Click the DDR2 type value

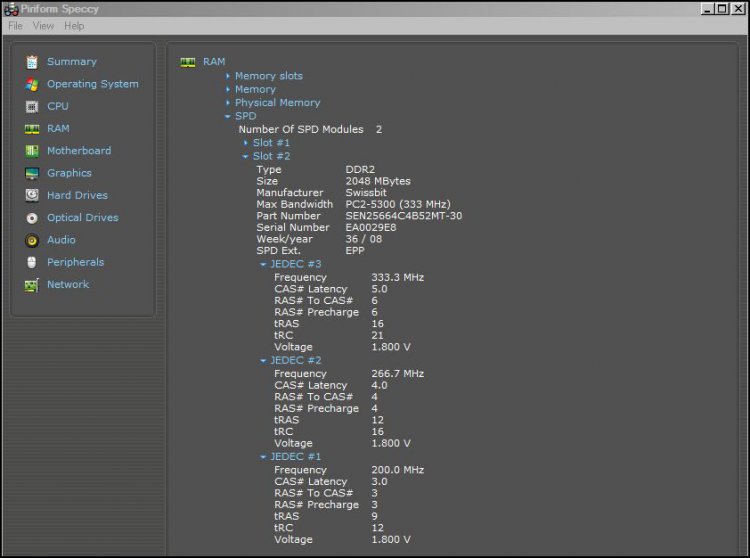(360, 170)
